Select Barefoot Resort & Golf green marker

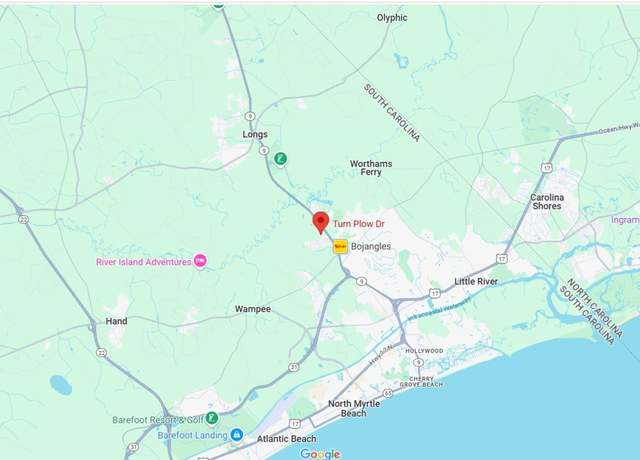coord(211,418)
